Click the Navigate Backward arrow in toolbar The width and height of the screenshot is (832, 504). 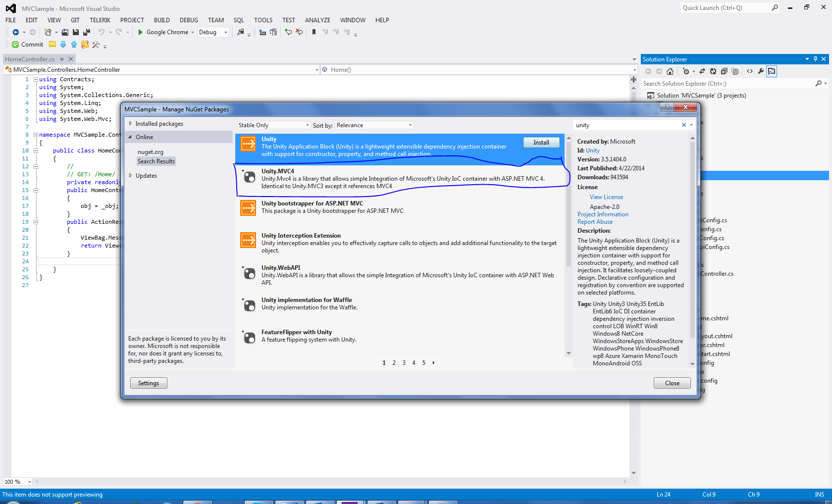(16, 32)
